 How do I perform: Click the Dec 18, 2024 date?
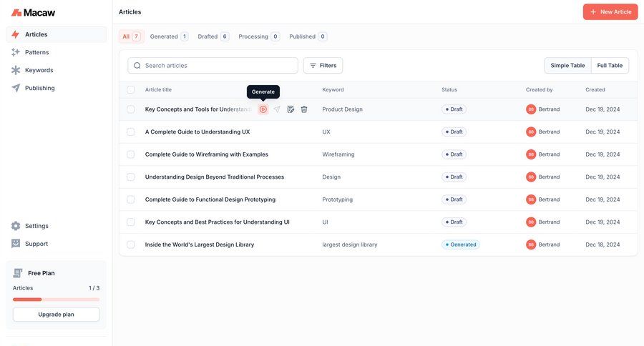click(x=602, y=244)
